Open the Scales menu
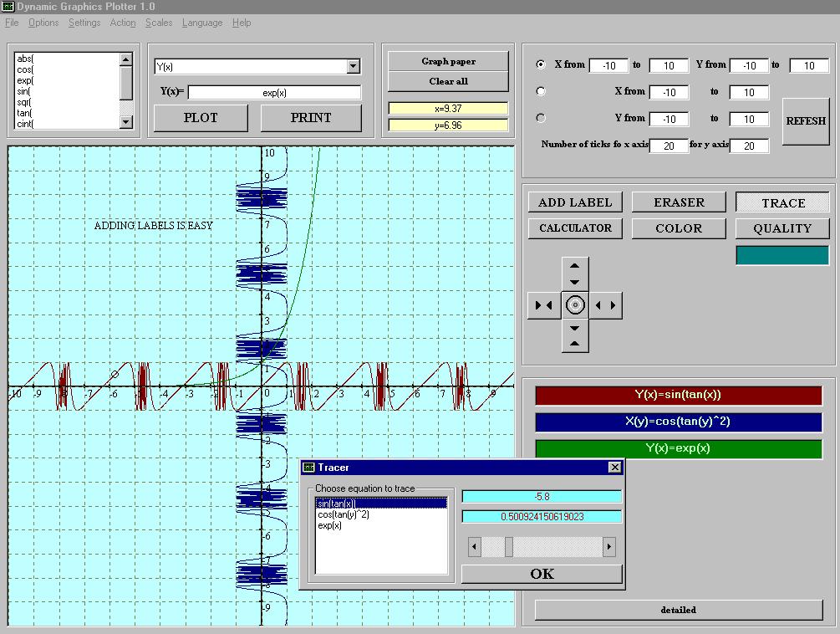840x634 pixels. [159, 23]
